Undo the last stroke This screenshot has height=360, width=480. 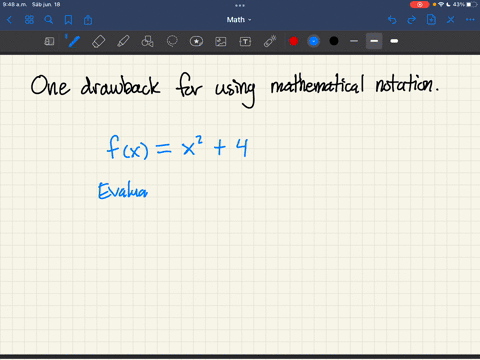pyautogui.click(x=392, y=20)
